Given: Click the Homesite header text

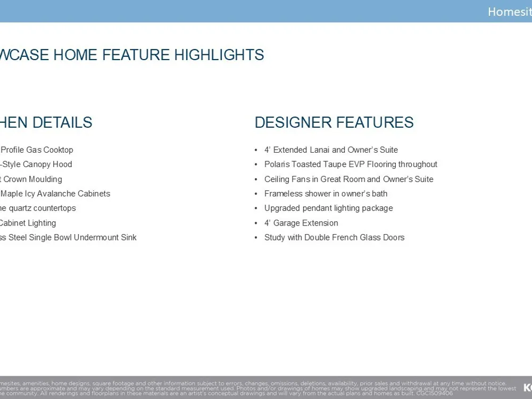Looking at the screenshot, I should (509, 12).
